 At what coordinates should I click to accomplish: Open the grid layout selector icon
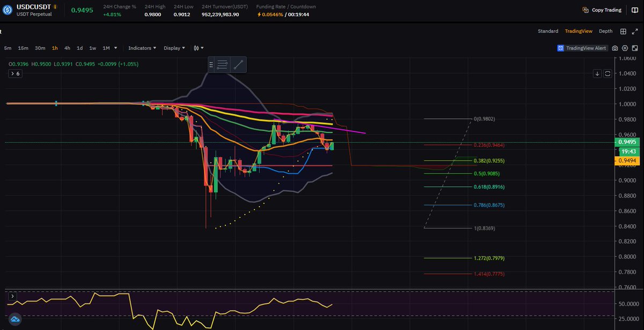click(623, 31)
